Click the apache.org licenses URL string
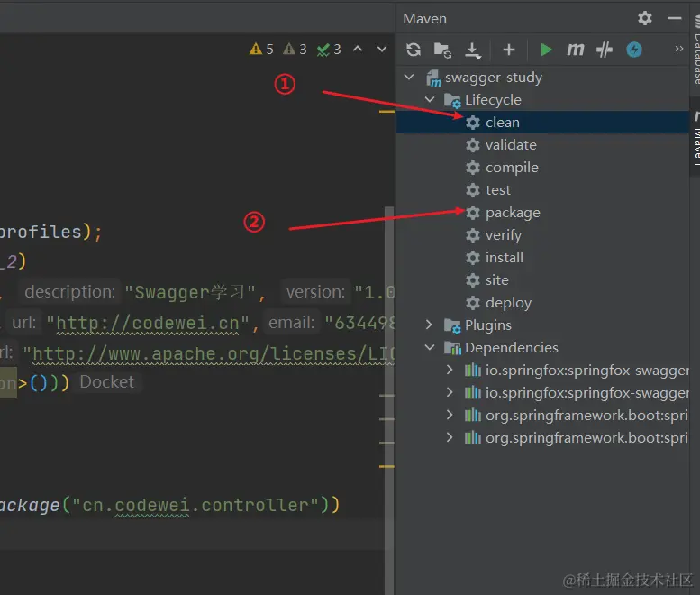The height and width of the screenshot is (595, 700). point(209,353)
